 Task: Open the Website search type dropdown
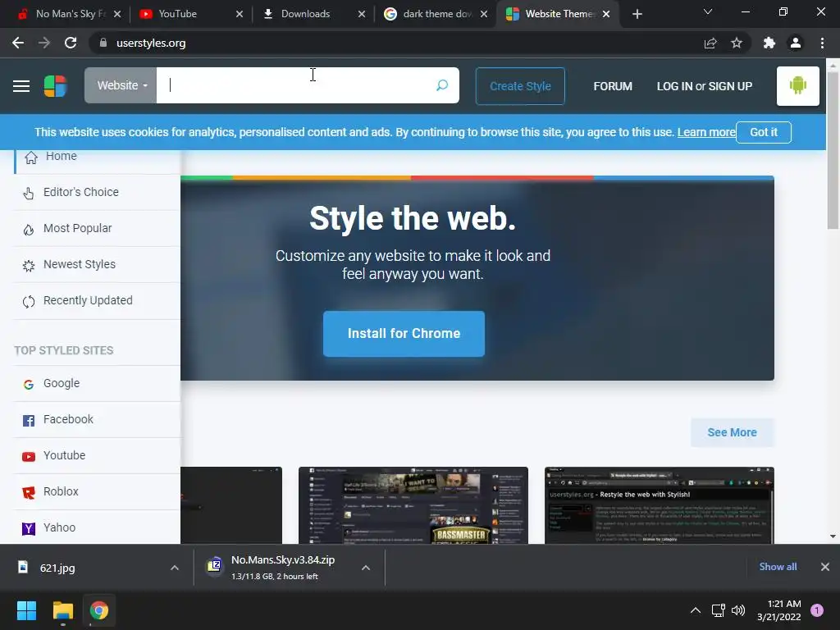point(121,85)
